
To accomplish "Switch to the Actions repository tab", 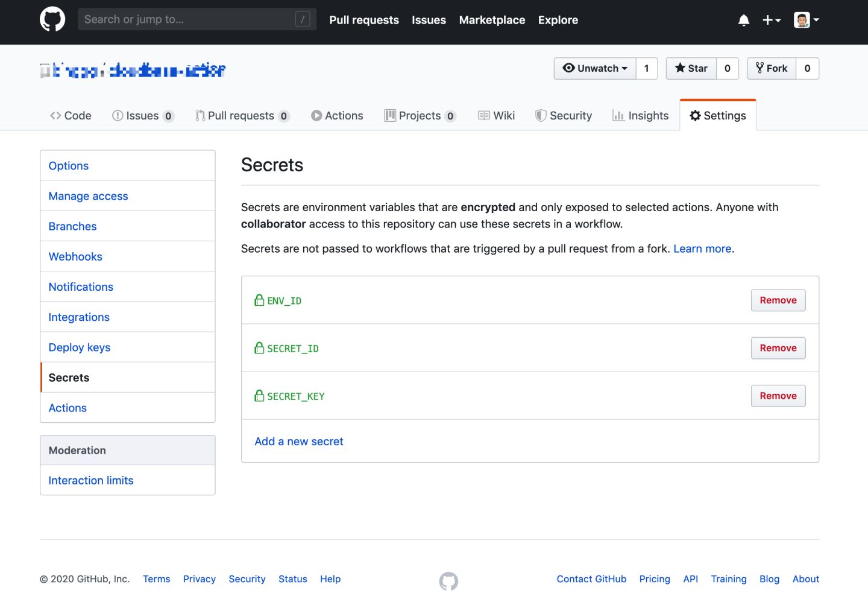I will pos(337,115).
